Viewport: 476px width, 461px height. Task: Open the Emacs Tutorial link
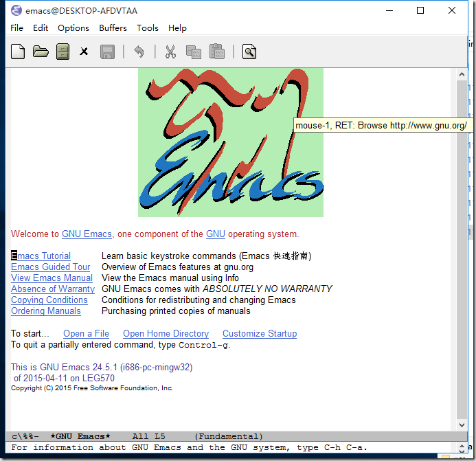(x=41, y=256)
